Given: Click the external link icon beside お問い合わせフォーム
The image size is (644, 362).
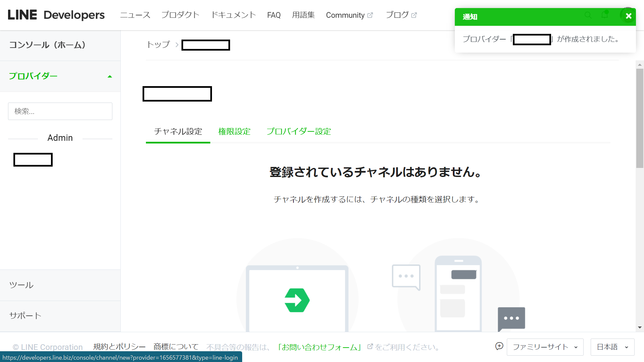Looking at the screenshot, I should (x=370, y=347).
